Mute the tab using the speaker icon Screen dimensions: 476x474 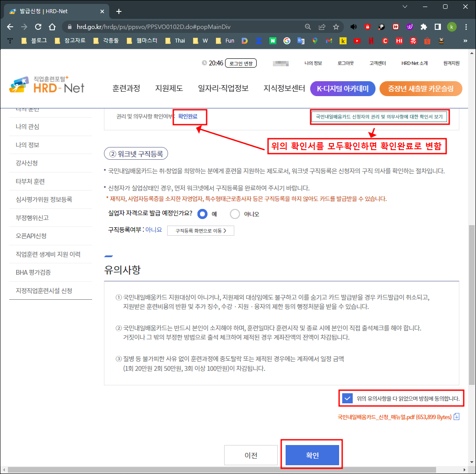point(354,27)
